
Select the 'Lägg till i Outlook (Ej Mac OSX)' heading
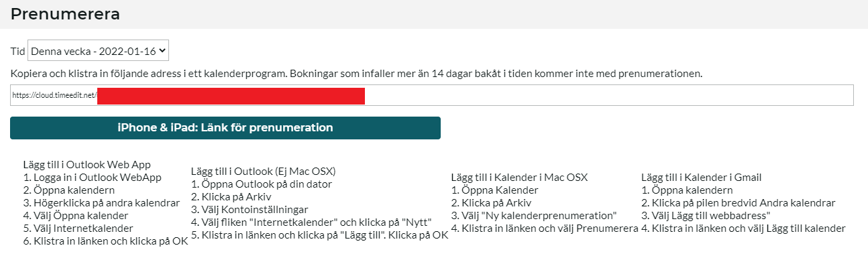click(264, 172)
